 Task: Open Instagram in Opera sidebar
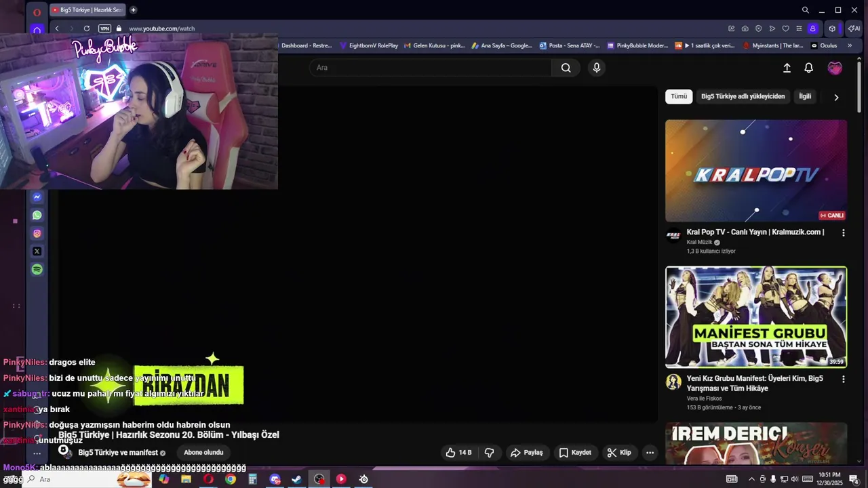(37, 233)
